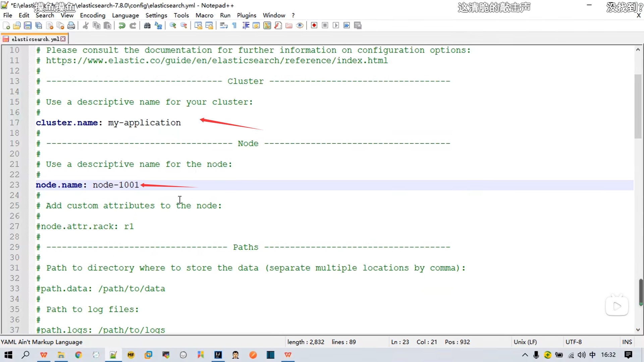Open the UTF-8 encoding status field
The height and width of the screenshot is (362, 644).
click(574, 342)
